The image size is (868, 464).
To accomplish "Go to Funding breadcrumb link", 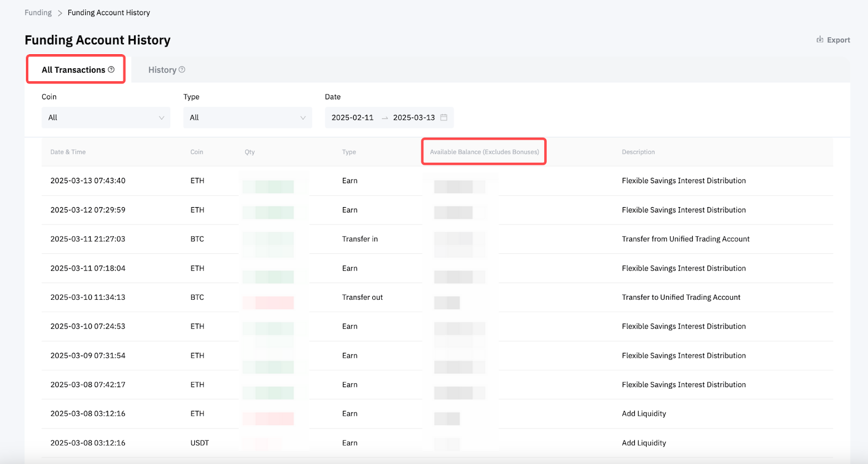I will [38, 12].
